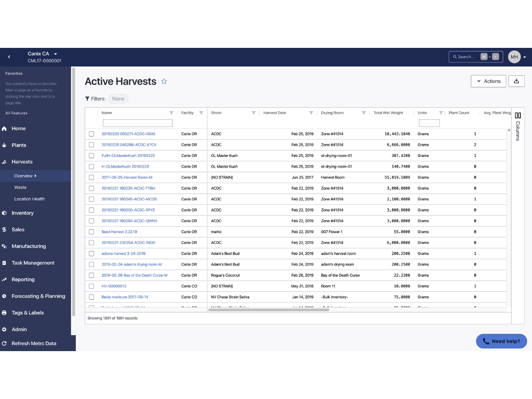Go to Inventory in the sidebar
Image resolution: width=532 pixels, height=399 pixels.
(x=23, y=213)
